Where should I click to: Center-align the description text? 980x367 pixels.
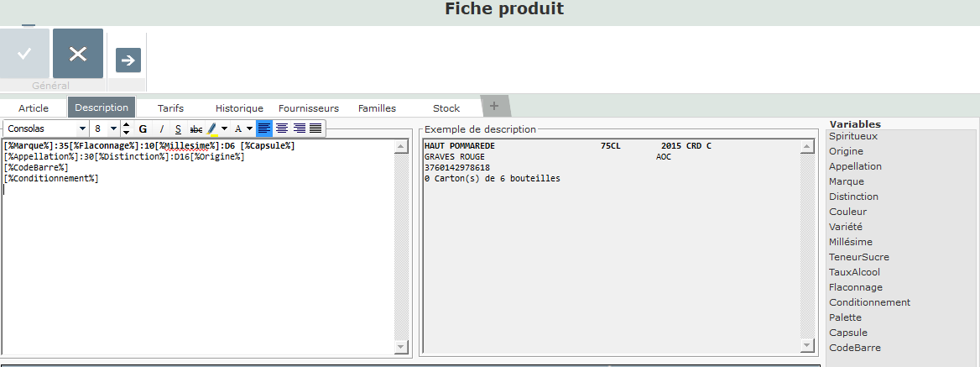[282, 128]
